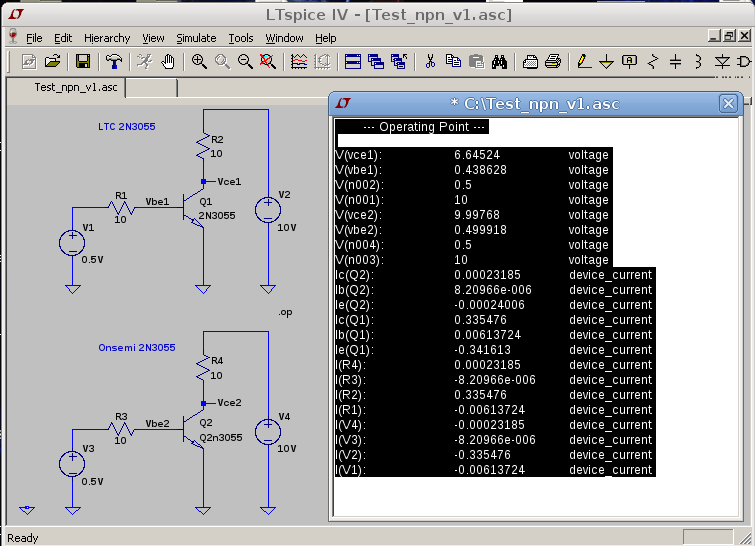This screenshot has height=546, width=755.
Task: Select the Copy tool icon
Action: (453, 62)
